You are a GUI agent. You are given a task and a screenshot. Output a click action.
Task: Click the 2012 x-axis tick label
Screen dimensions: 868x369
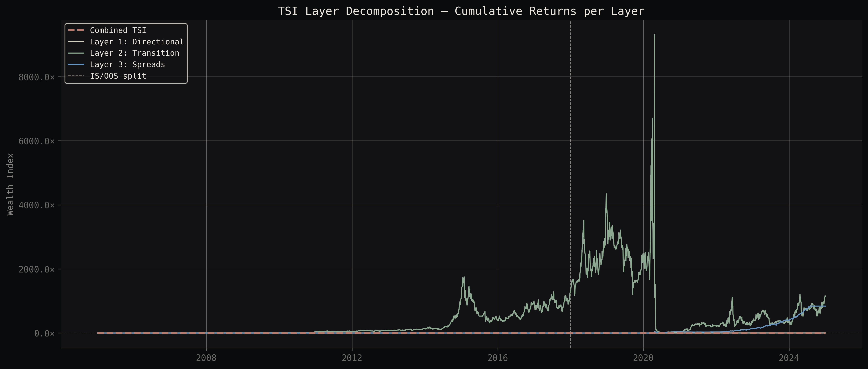pos(352,358)
